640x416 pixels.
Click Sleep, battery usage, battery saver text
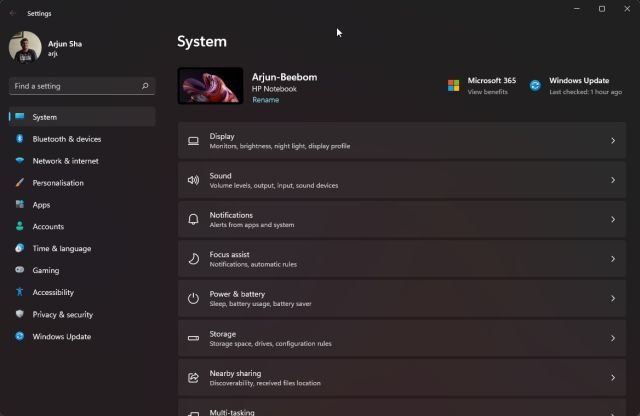260,304
